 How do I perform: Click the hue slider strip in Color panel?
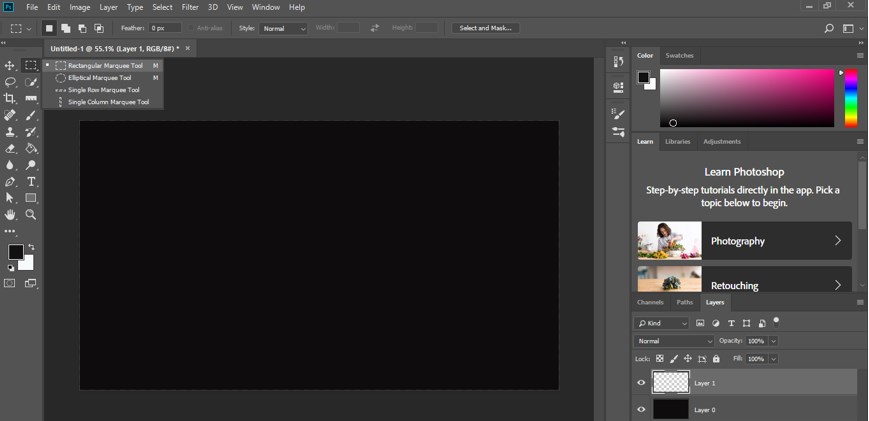pos(851,98)
